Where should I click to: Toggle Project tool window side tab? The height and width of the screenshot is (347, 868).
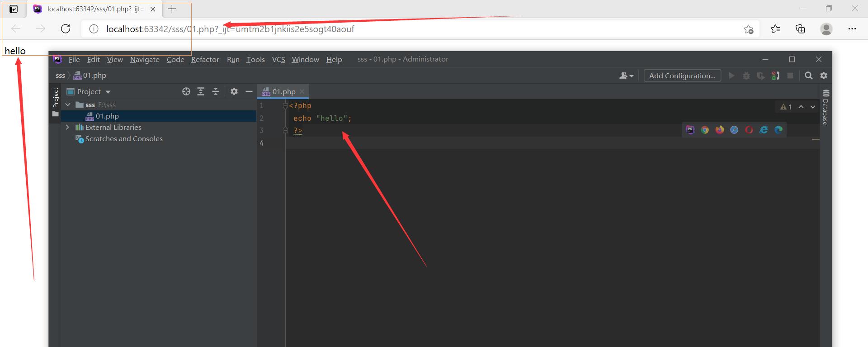point(56,102)
